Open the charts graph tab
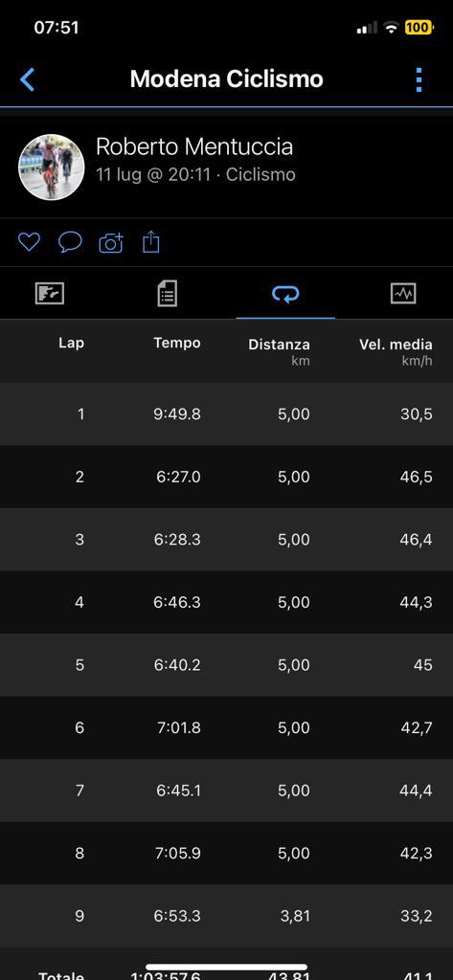Viewport: 453px width, 980px height. pyautogui.click(x=403, y=293)
